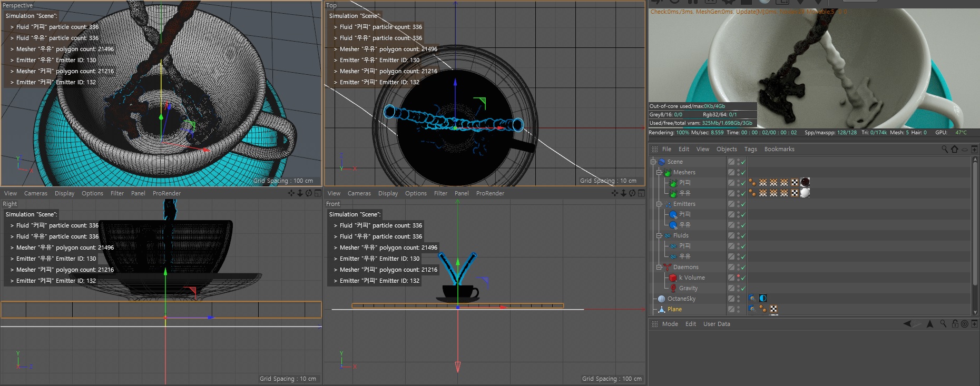
Task: Collapse the Fluids tree node
Action: click(659, 235)
